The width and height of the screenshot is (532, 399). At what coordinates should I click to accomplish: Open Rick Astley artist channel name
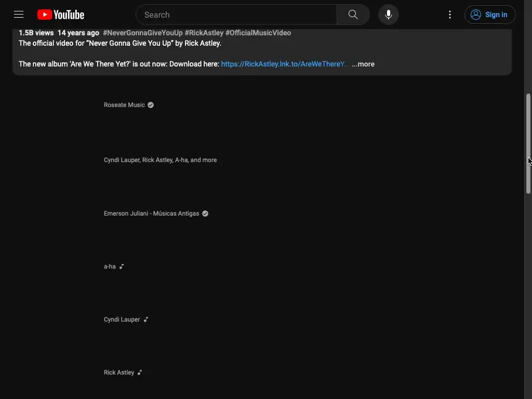[x=119, y=372]
